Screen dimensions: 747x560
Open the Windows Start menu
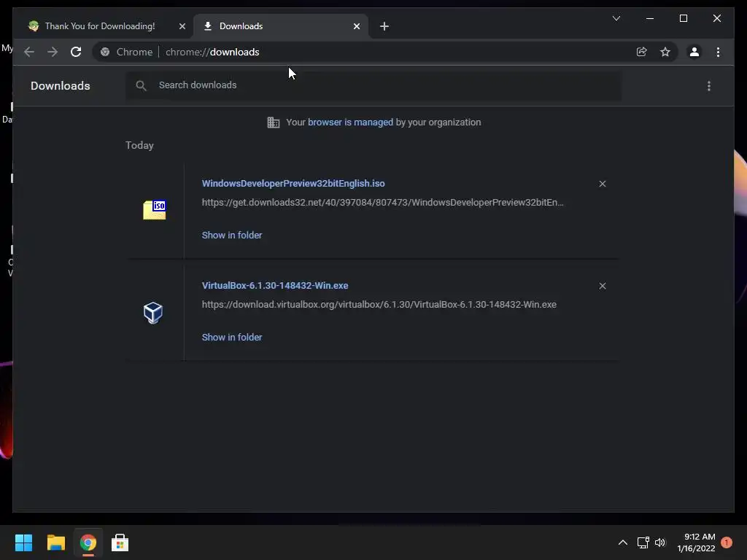(x=23, y=542)
